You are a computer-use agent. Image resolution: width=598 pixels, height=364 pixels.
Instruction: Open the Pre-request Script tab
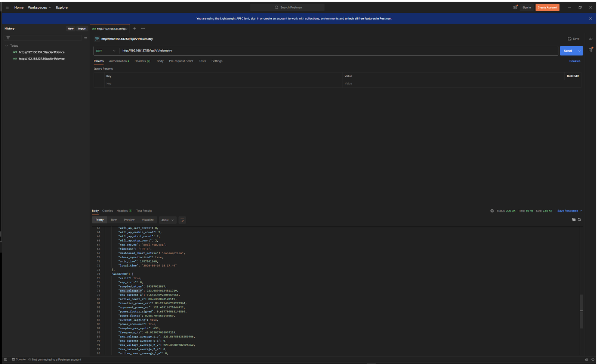click(181, 61)
